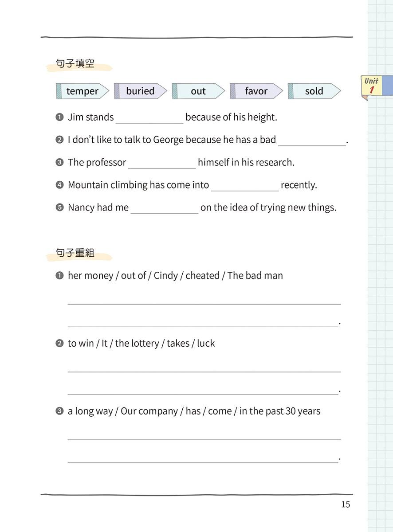Click the 'temper' word tag
This screenshot has width=393, height=532.
pos(83,91)
